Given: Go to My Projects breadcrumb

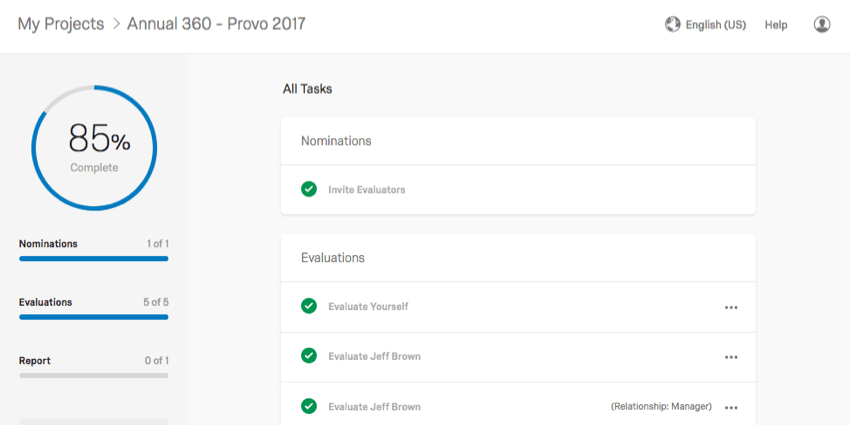Looking at the screenshot, I should click(x=61, y=24).
